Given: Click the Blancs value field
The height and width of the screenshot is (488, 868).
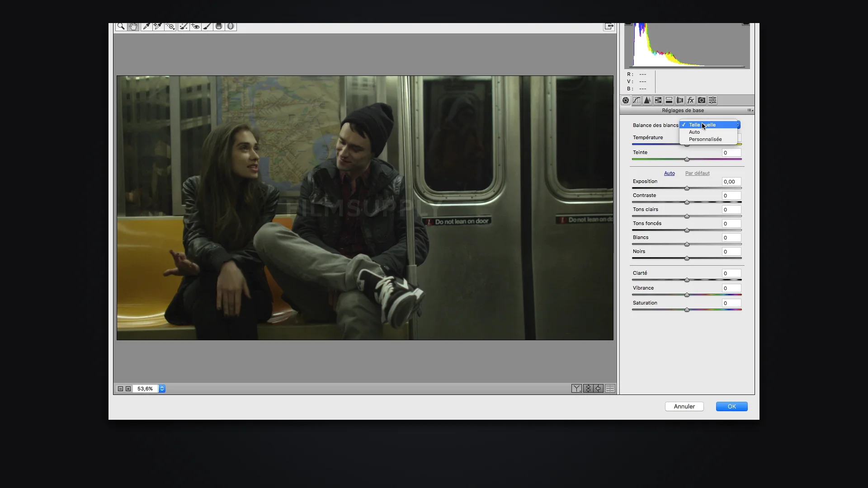Looking at the screenshot, I should point(731,238).
